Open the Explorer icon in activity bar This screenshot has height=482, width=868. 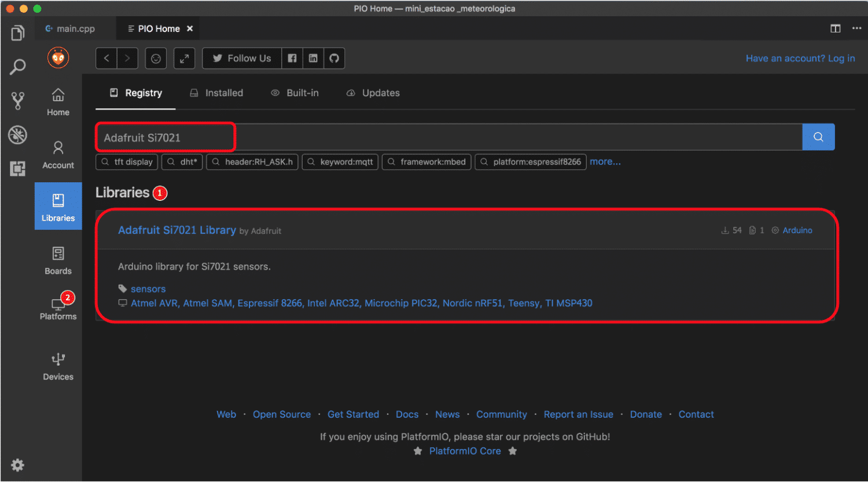pyautogui.click(x=18, y=33)
